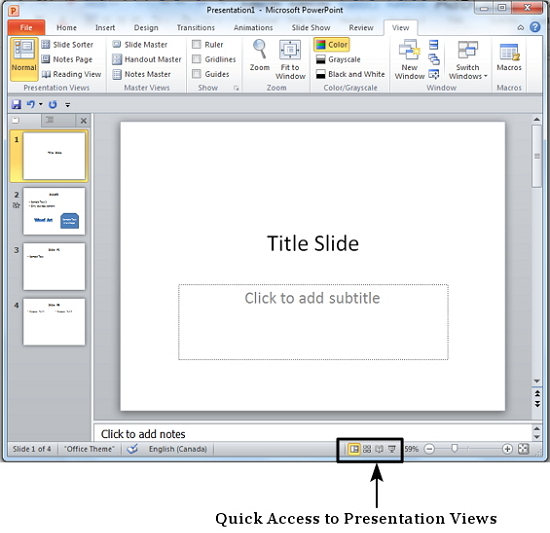
Task: Open the File tab
Action: coord(26,27)
